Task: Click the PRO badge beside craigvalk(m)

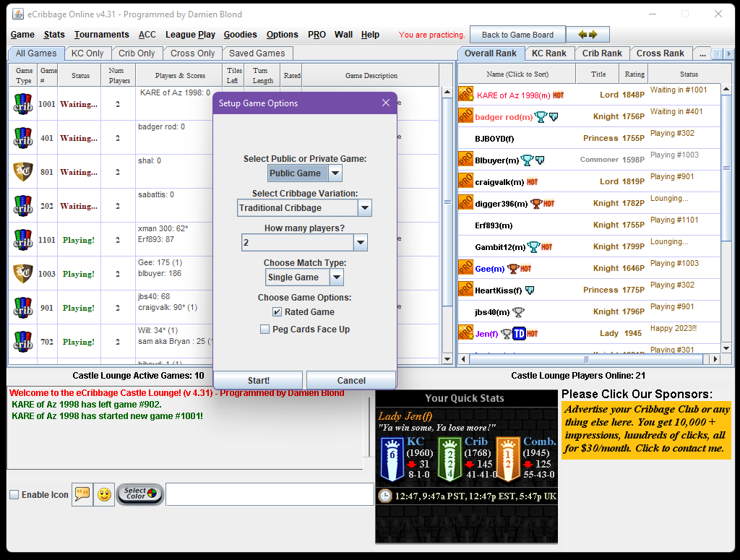Action: tap(465, 181)
